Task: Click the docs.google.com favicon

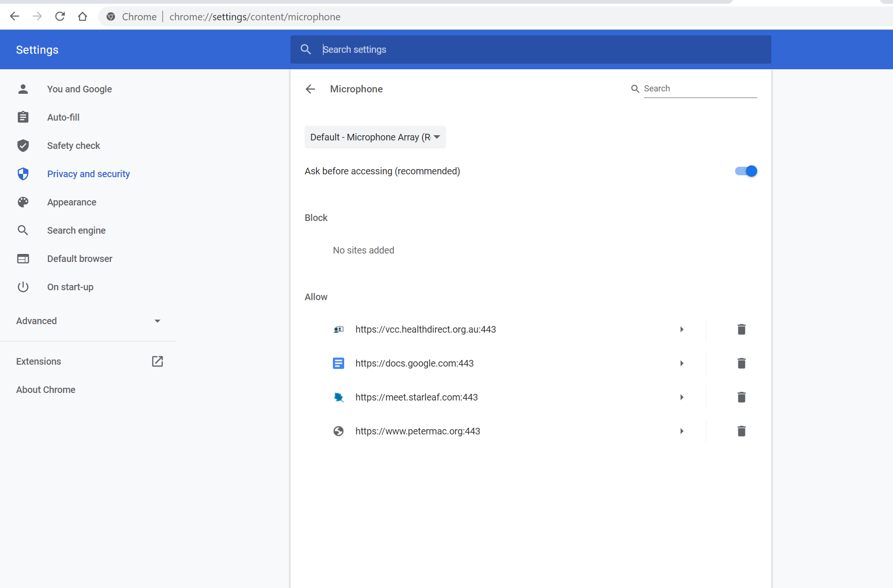Action: click(339, 363)
